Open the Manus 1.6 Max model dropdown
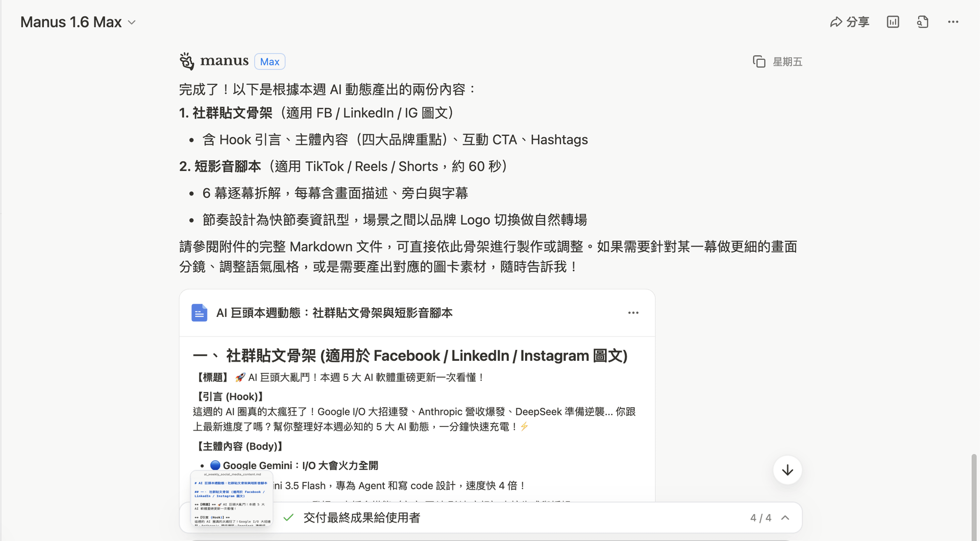The image size is (980, 541). 78,22
